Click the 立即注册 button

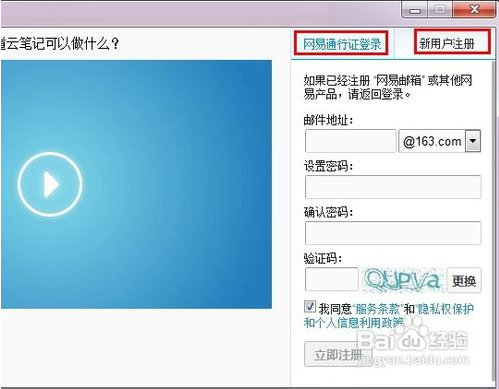[338, 355]
